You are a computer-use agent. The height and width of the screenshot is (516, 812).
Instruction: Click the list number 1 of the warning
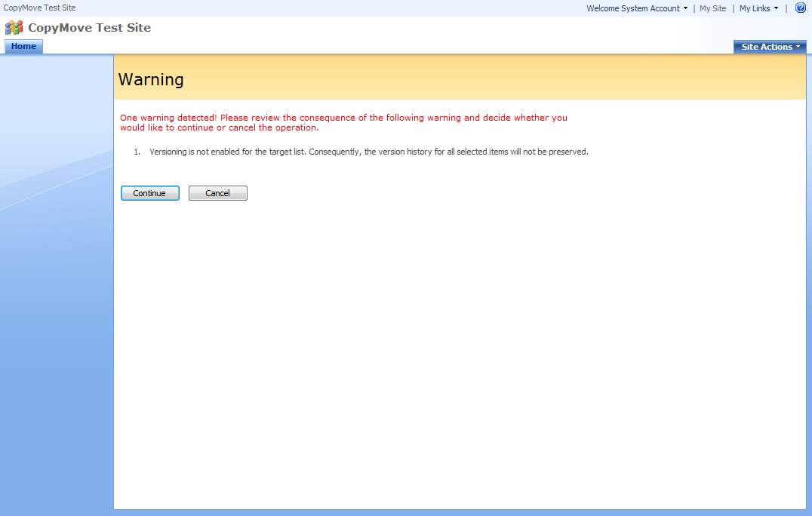(x=137, y=152)
